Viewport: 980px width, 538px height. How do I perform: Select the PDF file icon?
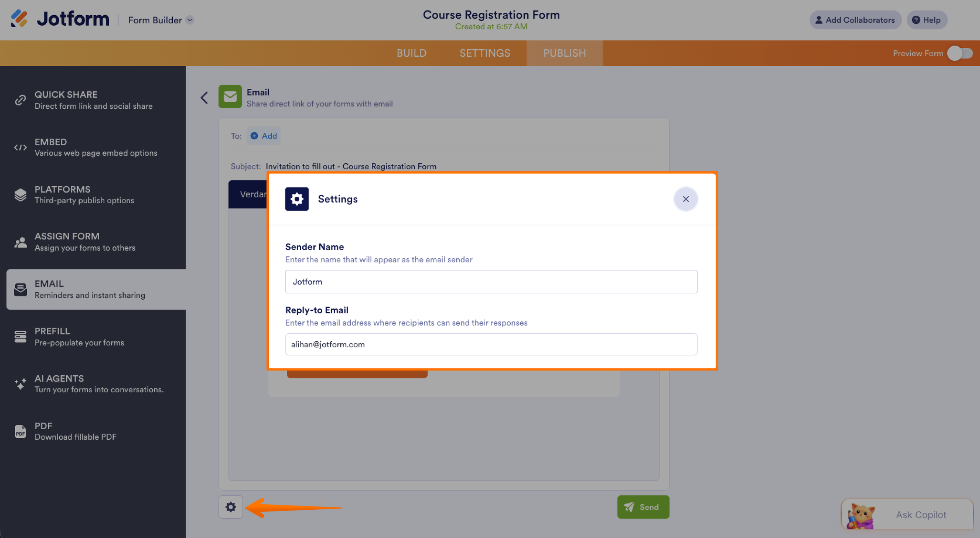[20, 432]
